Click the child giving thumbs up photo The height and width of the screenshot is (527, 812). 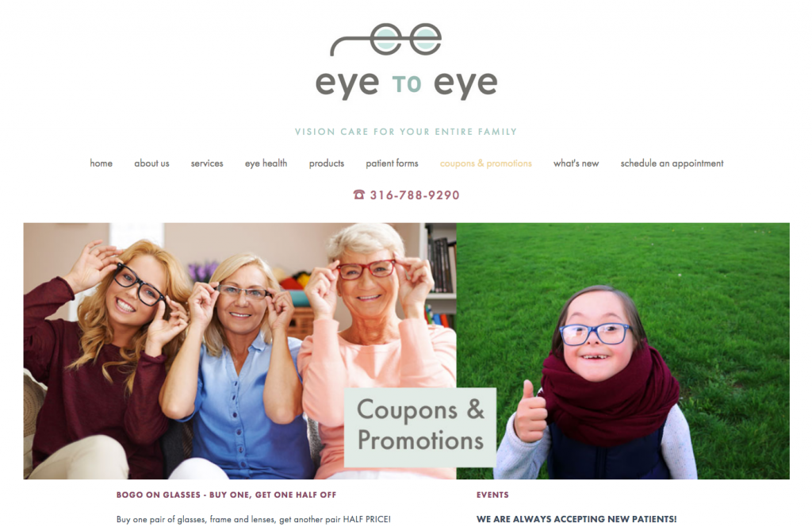[x=623, y=351]
